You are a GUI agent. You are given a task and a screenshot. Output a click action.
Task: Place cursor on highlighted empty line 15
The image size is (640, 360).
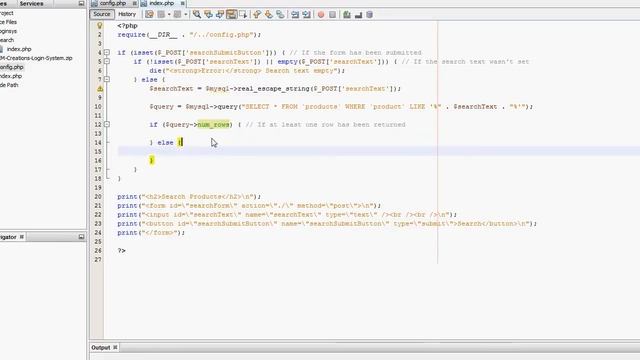click(378, 151)
